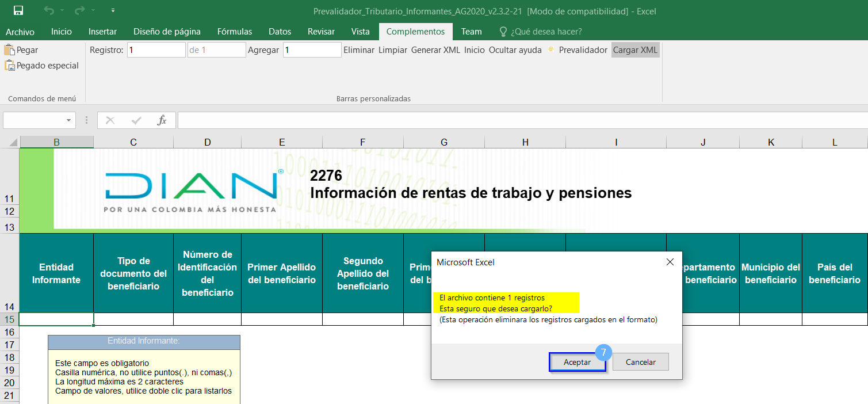Close the Microsoft Excel dialog with the X
Screen dimensions: 868x404
tap(670, 262)
